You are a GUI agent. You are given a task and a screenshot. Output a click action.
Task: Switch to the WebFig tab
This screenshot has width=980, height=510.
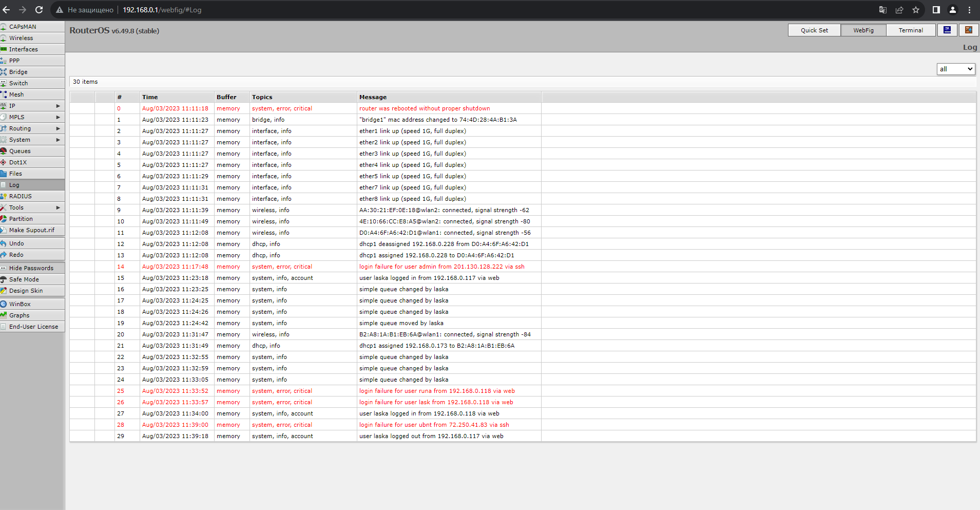click(863, 30)
